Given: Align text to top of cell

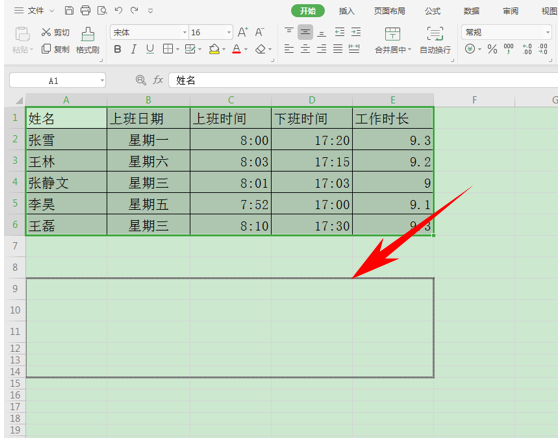Looking at the screenshot, I should [289, 32].
